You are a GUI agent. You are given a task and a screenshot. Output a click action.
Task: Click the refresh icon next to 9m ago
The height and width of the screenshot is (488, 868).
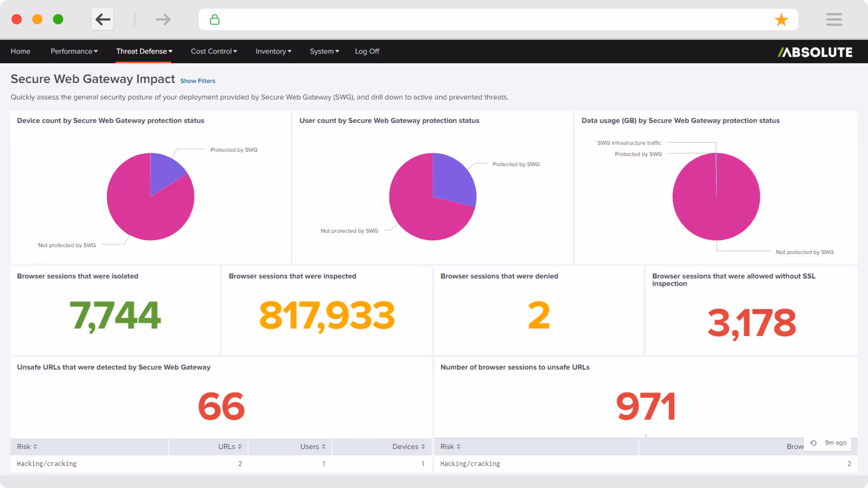coord(813,443)
